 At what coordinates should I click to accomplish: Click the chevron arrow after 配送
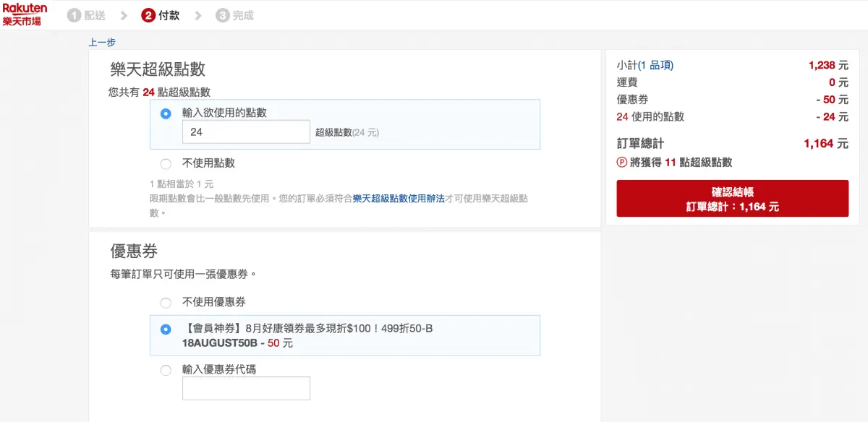pos(124,16)
